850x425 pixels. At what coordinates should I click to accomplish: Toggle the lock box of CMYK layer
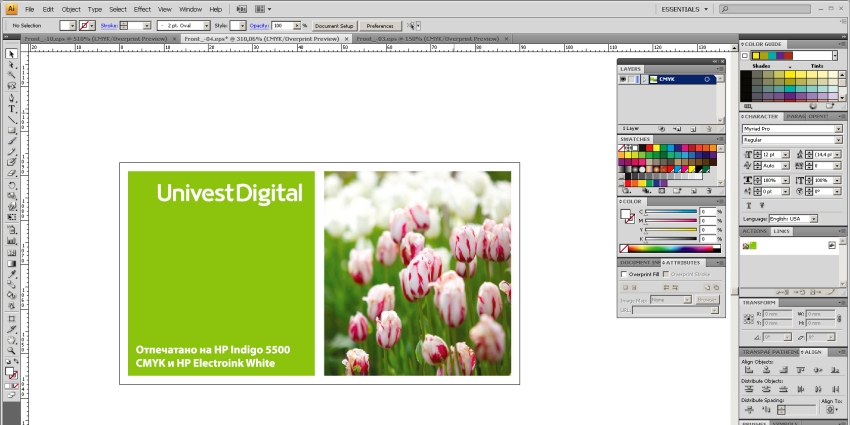coord(632,79)
